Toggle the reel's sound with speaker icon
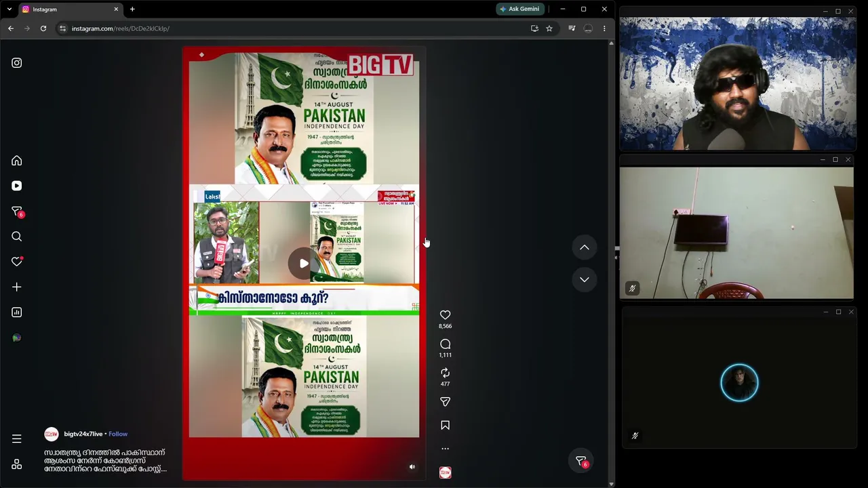Screen dimensions: 868x488 (x=412, y=467)
